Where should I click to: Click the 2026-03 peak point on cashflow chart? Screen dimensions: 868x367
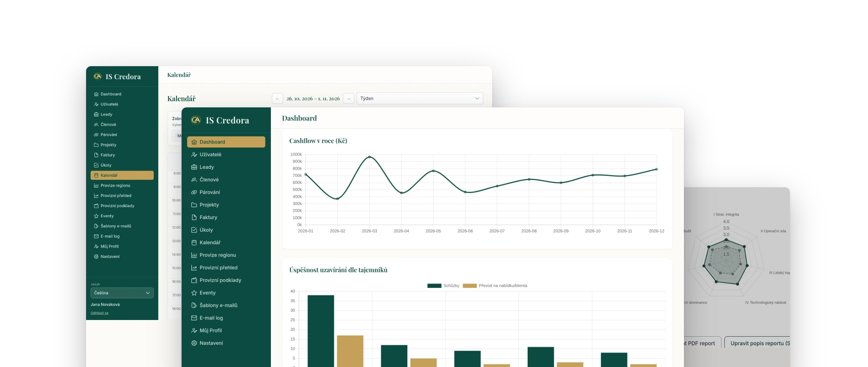(x=369, y=157)
